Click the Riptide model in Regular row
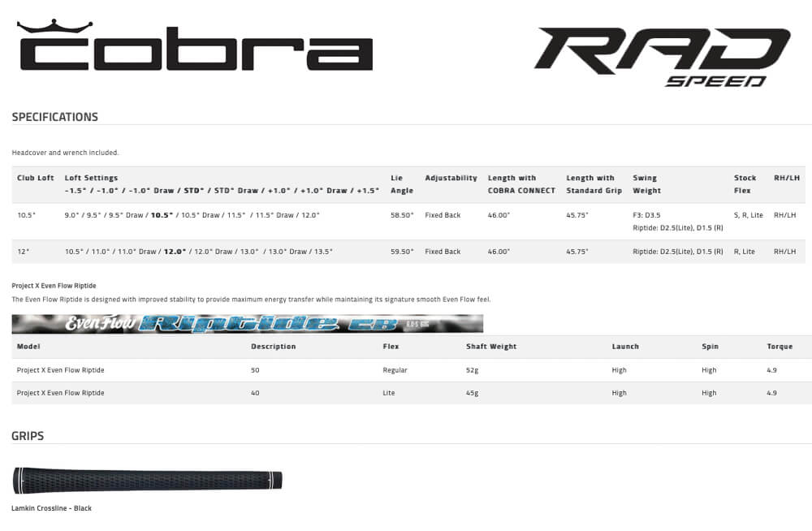Screen dimensions: 812x531 click(61, 370)
